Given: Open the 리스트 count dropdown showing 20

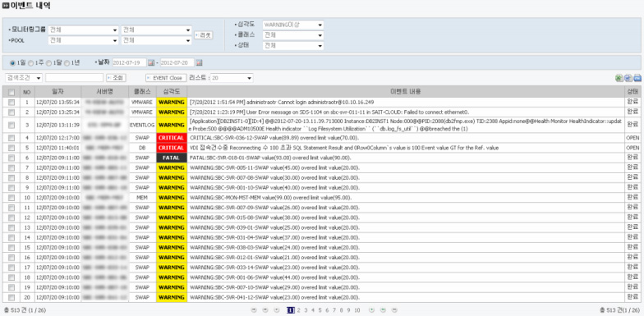Looking at the screenshot, I should [232, 78].
